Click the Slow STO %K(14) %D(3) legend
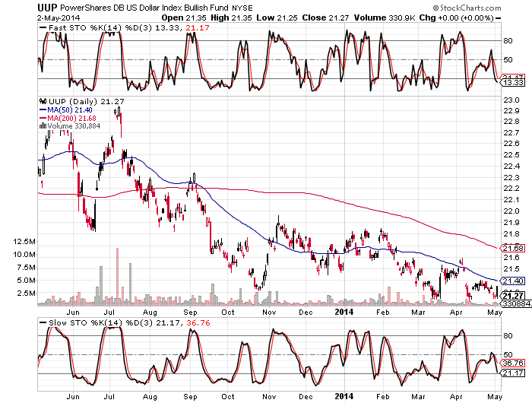Screen dimensions: 532x403 coord(101,322)
